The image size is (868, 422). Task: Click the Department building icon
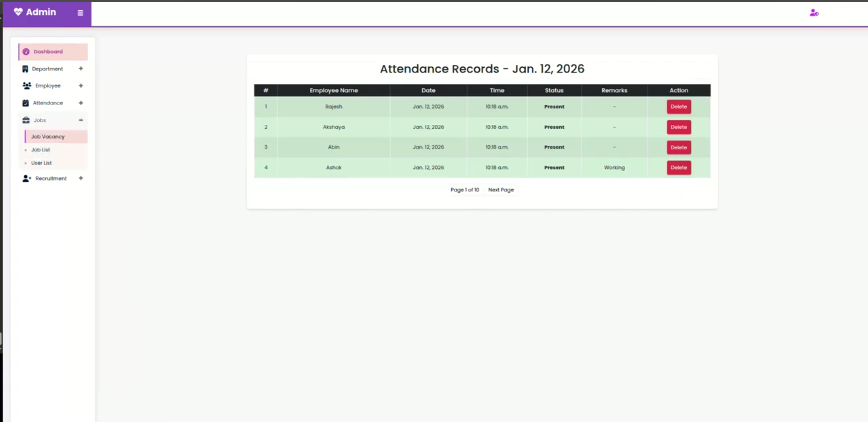pyautogui.click(x=25, y=69)
